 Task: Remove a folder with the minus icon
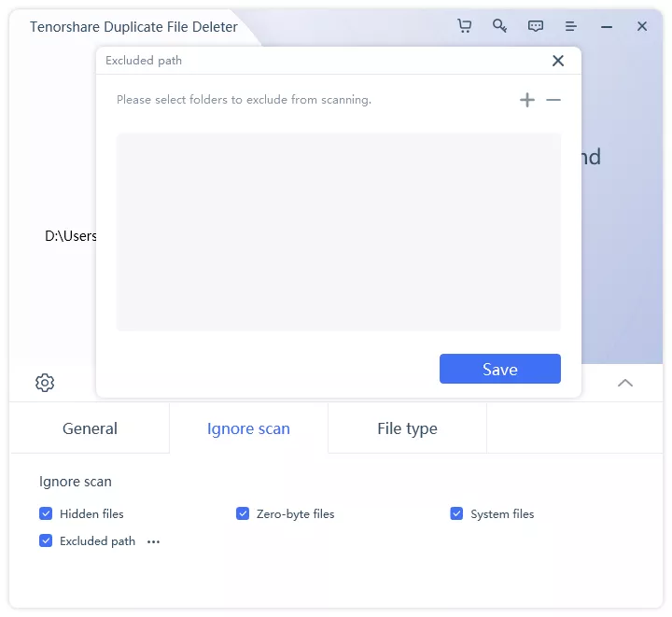(553, 100)
